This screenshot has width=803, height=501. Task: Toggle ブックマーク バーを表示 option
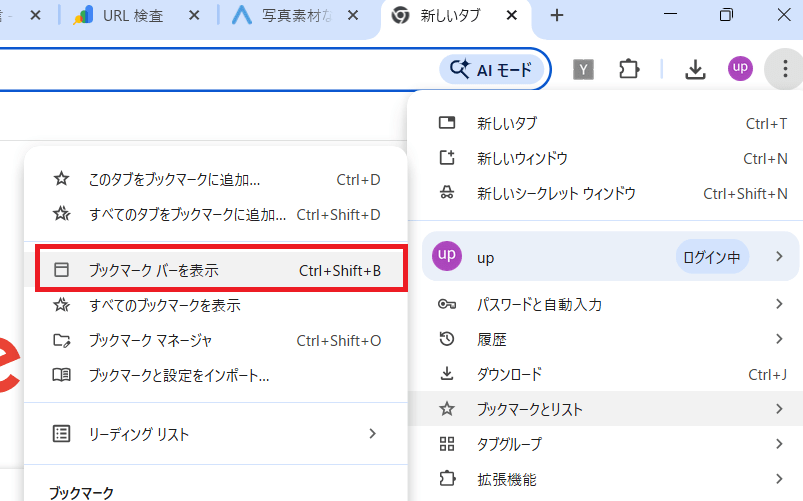[x=220, y=270]
